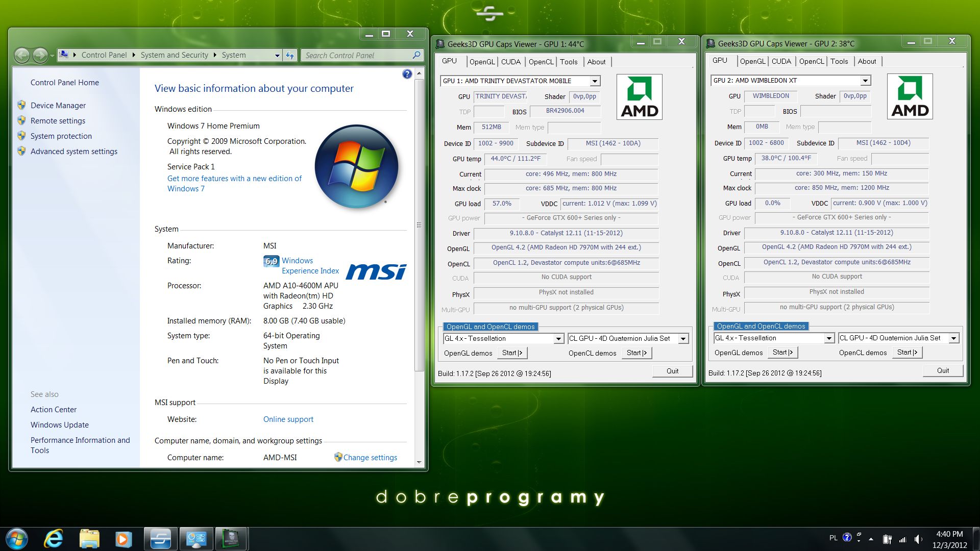This screenshot has height=551, width=980.
Task: Click Change settings for computer name
Action: (370, 458)
